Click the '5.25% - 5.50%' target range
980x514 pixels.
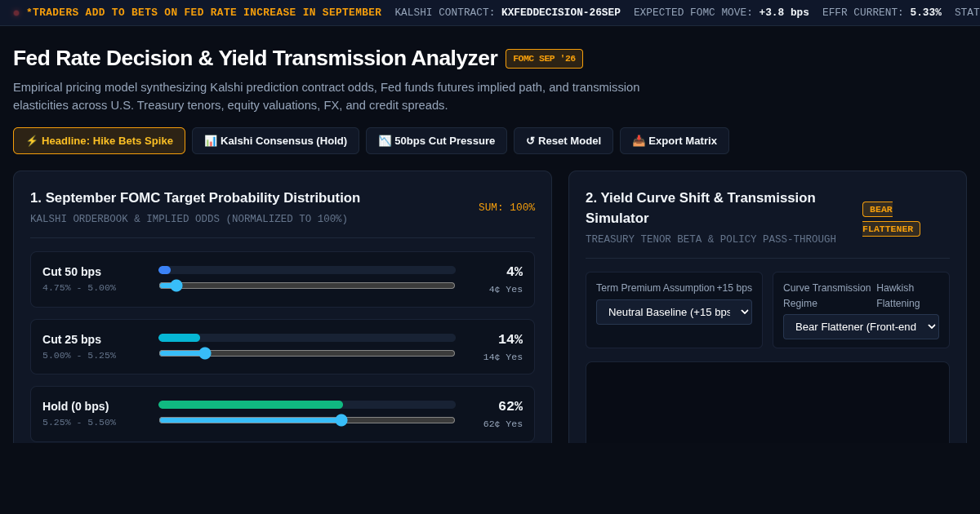79,423
